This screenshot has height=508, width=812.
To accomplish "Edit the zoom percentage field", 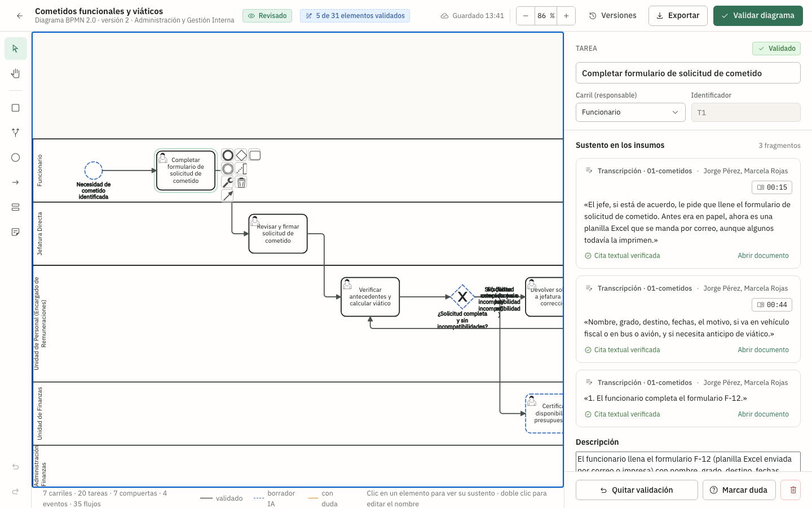I will [x=545, y=16].
